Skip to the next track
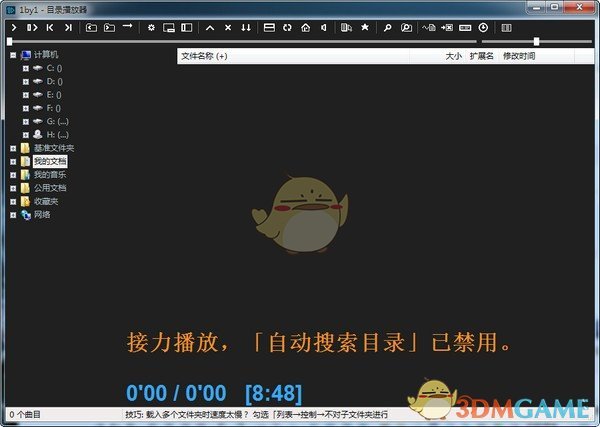 (x=68, y=28)
